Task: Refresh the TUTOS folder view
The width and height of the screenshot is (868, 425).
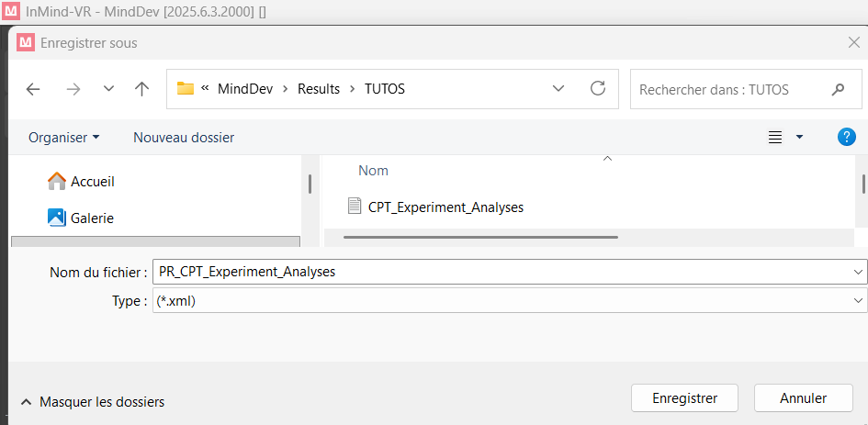Action: coord(598,89)
